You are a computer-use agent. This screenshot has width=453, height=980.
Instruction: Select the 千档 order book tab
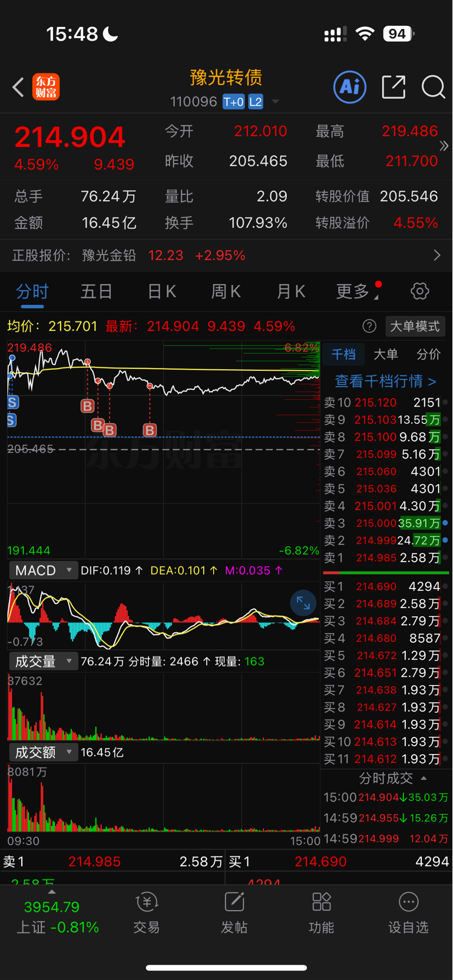click(x=343, y=354)
